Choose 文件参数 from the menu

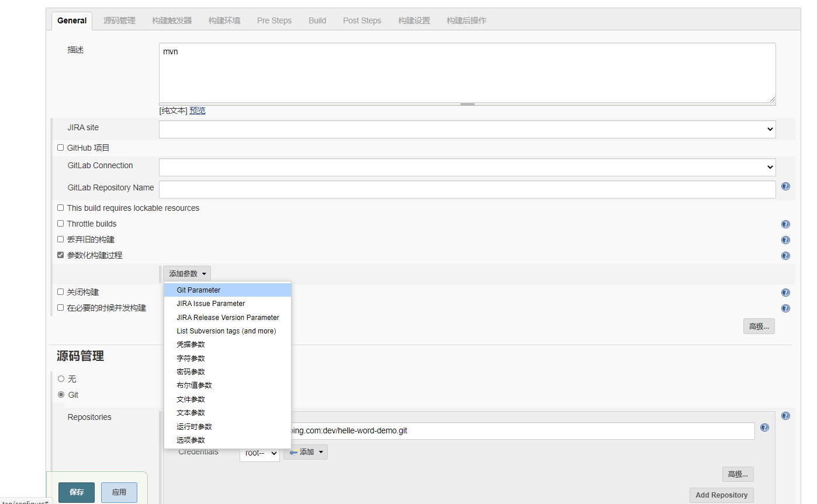click(227, 399)
